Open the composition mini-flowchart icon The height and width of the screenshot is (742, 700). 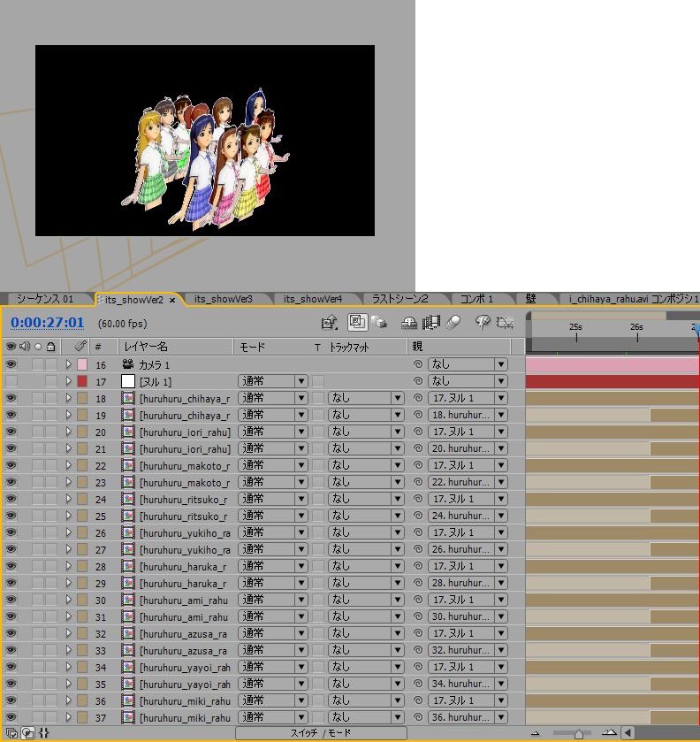coord(329,323)
